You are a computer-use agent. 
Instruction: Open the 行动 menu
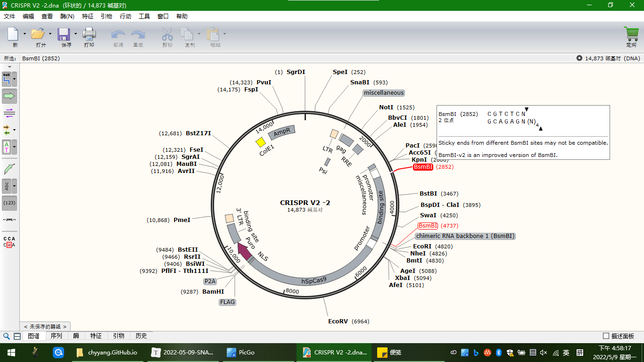(x=125, y=16)
